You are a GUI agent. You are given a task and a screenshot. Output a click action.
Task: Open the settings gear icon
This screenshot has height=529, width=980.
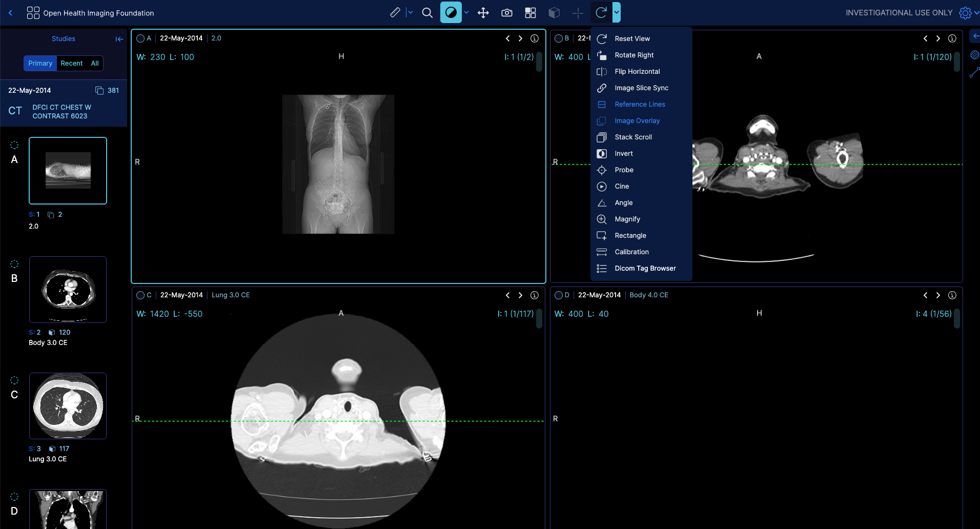(965, 13)
